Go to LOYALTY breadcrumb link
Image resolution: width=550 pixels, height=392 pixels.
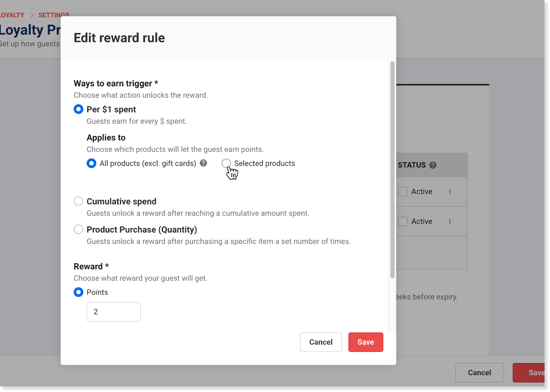(12, 15)
